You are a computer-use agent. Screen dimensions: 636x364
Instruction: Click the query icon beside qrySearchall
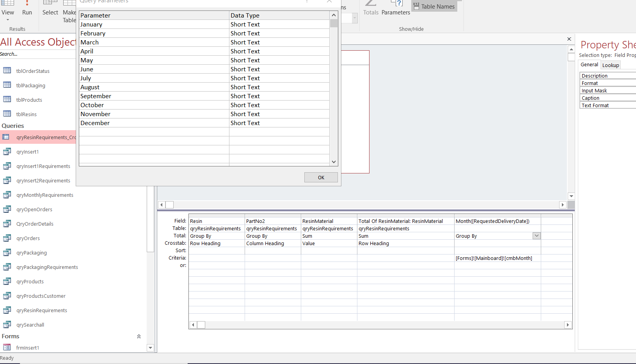(x=7, y=325)
